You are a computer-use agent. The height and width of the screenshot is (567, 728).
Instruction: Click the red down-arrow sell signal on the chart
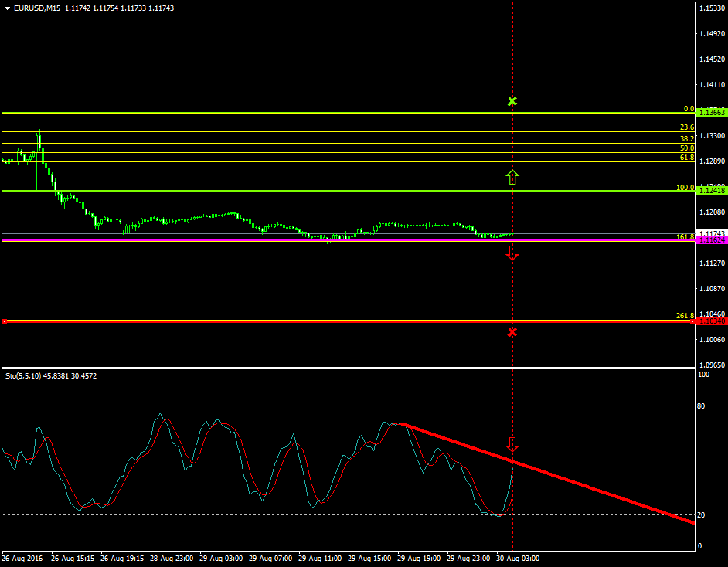[512, 251]
